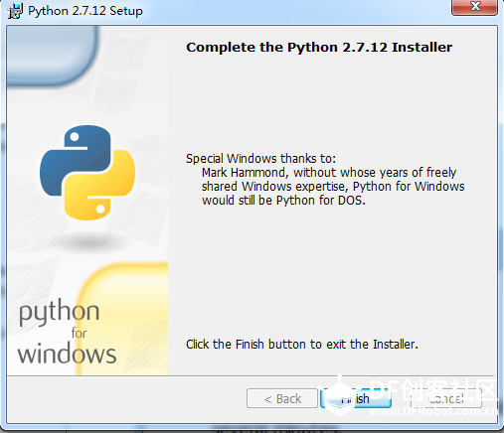
Task: Close the Python 2.7.12 Setup window
Action: [474, 7]
